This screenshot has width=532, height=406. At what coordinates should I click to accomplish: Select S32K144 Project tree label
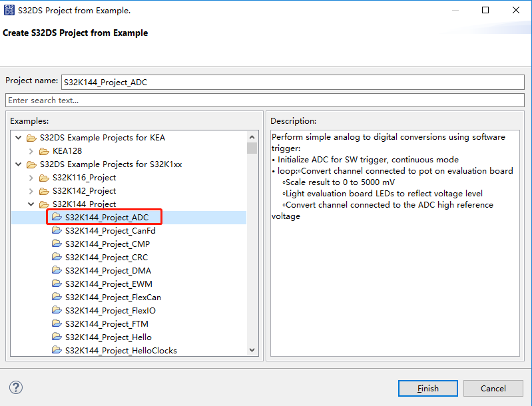click(84, 204)
